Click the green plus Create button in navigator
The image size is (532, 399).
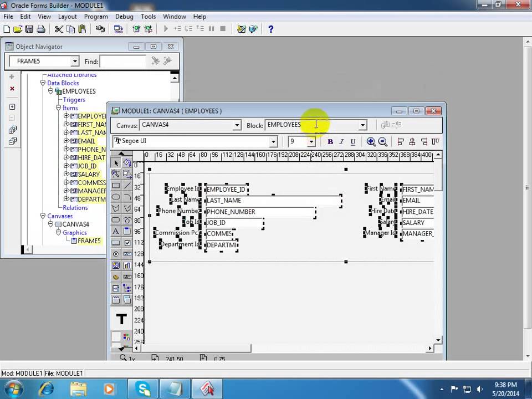point(12,76)
